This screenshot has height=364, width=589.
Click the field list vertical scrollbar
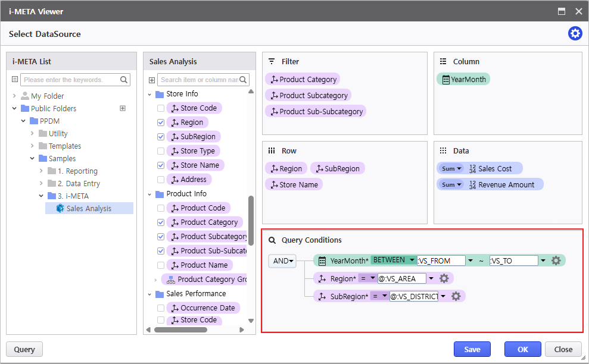point(251,220)
